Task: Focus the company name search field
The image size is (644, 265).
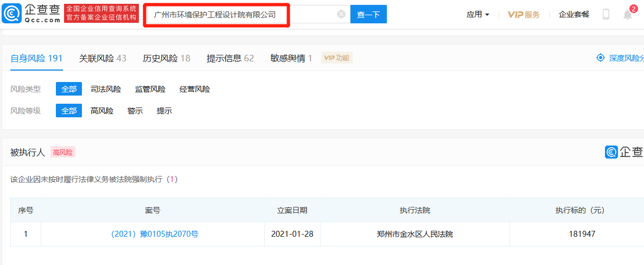Action: pyautogui.click(x=247, y=15)
